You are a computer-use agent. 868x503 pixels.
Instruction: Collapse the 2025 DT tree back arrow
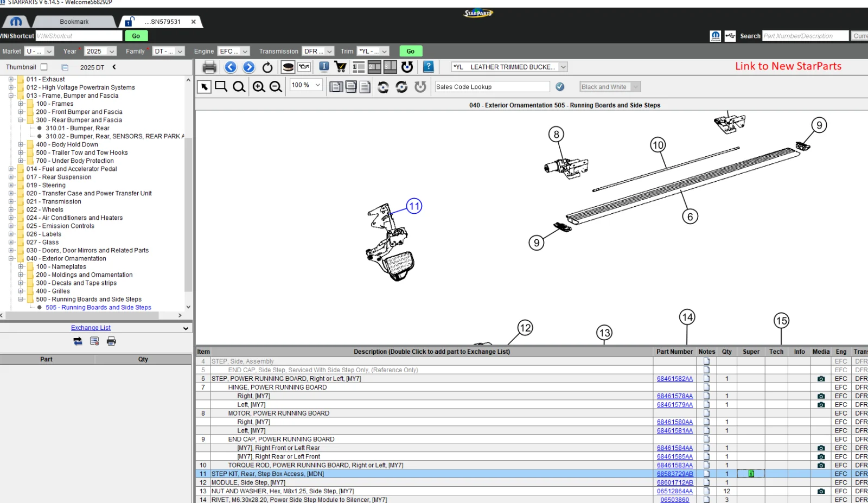click(114, 67)
